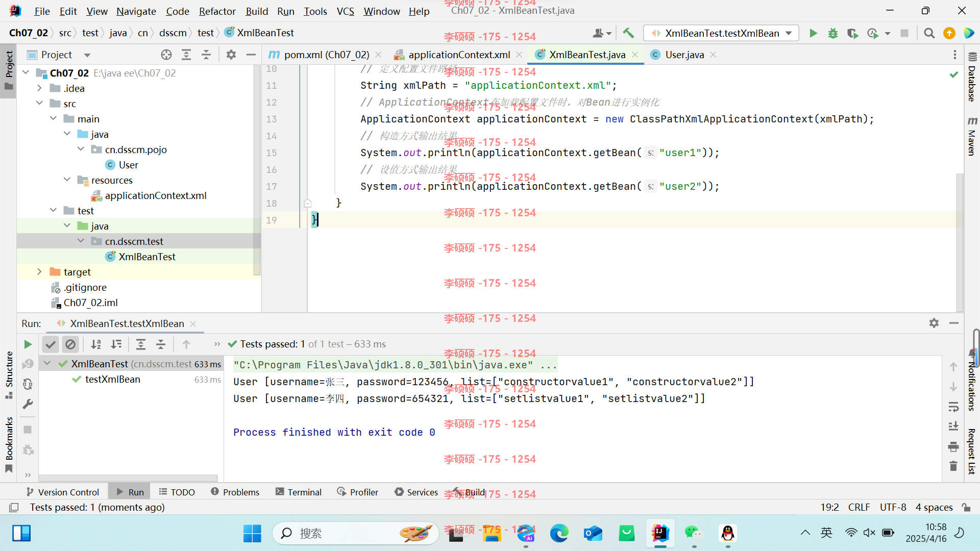The width and height of the screenshot is (980, 551).
Task: Switch to the pom.xml (Ch07_02) tab
Action: 325,55
